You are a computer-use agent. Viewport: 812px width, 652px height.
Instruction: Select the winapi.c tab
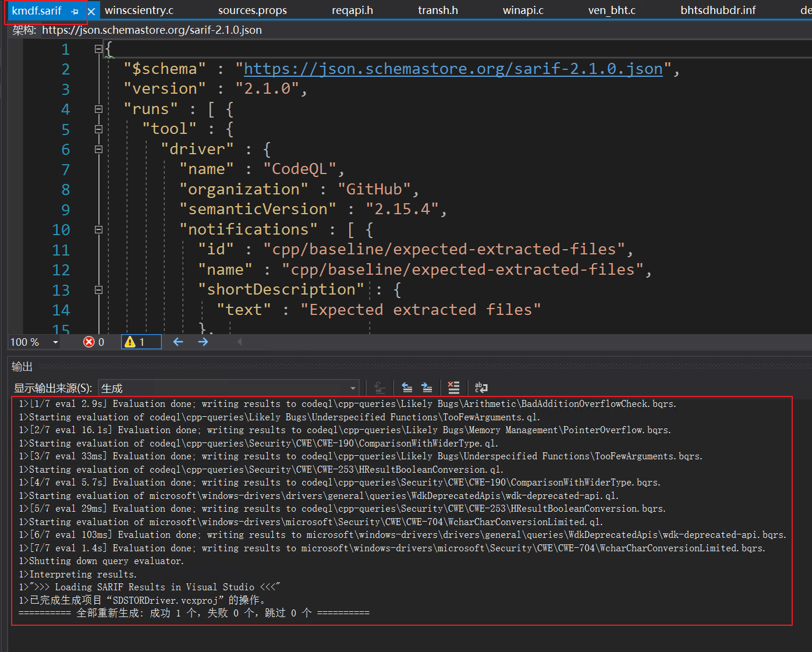[523, 10]
